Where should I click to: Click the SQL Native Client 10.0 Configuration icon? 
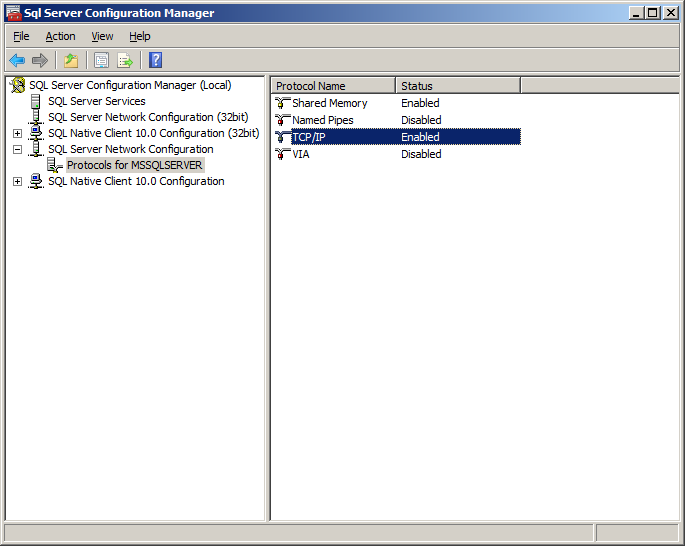(x=36, y=181)
